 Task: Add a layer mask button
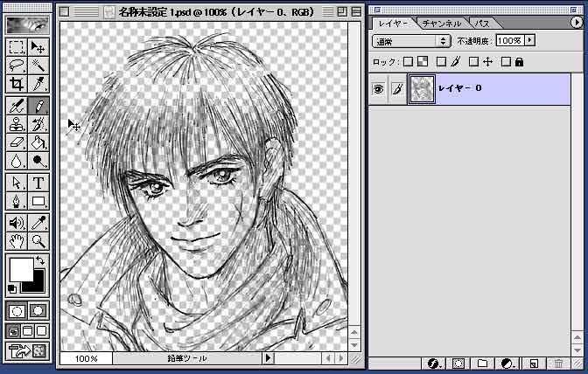click(x=458, y=363)
